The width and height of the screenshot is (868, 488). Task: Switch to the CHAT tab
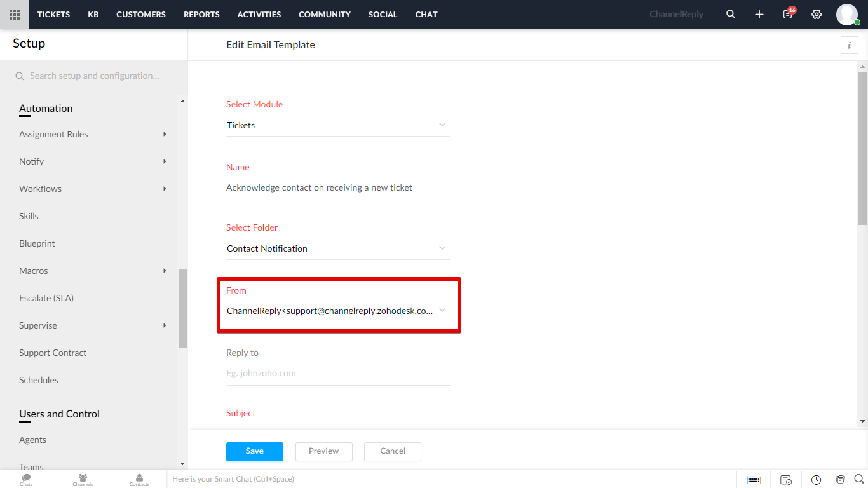(426, 14)
